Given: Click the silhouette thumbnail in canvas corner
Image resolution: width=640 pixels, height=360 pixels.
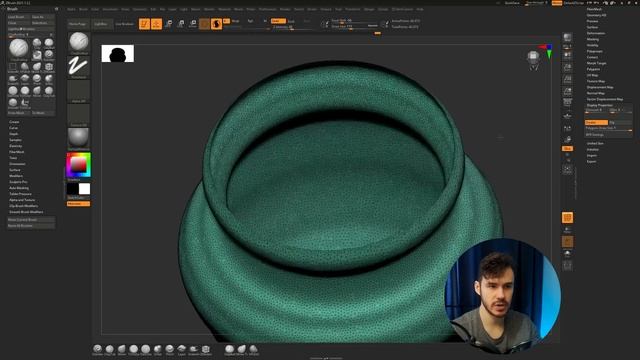Looking at the screenshot, I should pyautogui.click(x=118, y=53).
